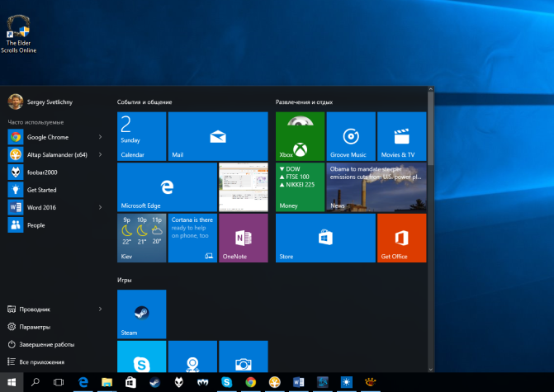Expand the Word 2016 jump list arrow
554x392 pixels.
[101, 208]
